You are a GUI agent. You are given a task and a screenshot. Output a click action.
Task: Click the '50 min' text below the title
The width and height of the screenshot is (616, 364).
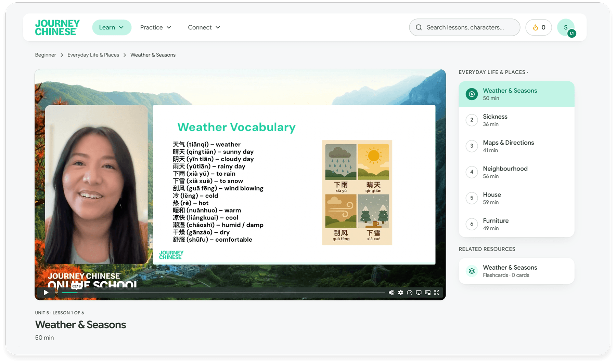pos(44,338)
